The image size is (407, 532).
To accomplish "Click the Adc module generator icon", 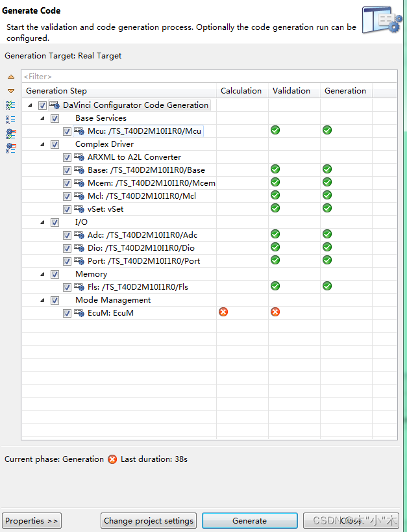I will [x=79, y=234].
